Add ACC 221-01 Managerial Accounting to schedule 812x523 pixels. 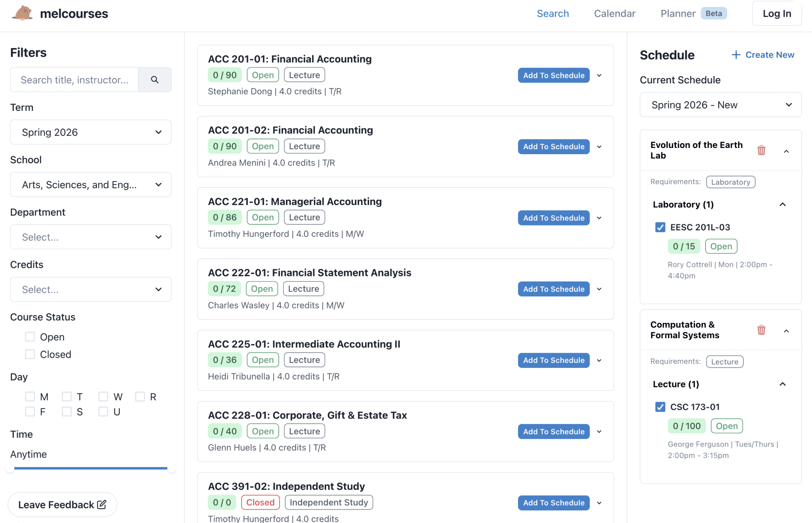tap(553, 218)
